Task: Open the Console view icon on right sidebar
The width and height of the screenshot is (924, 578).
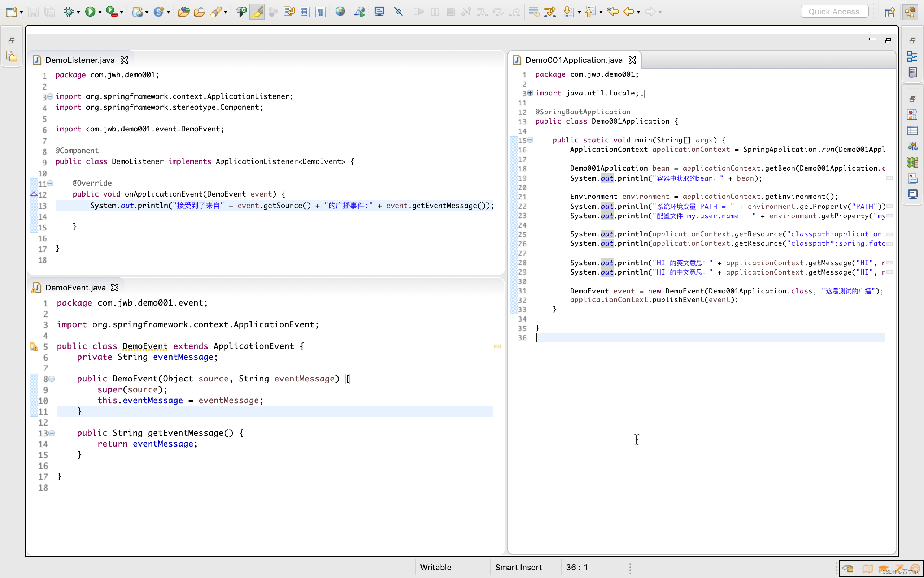Action: pos(912,194)
